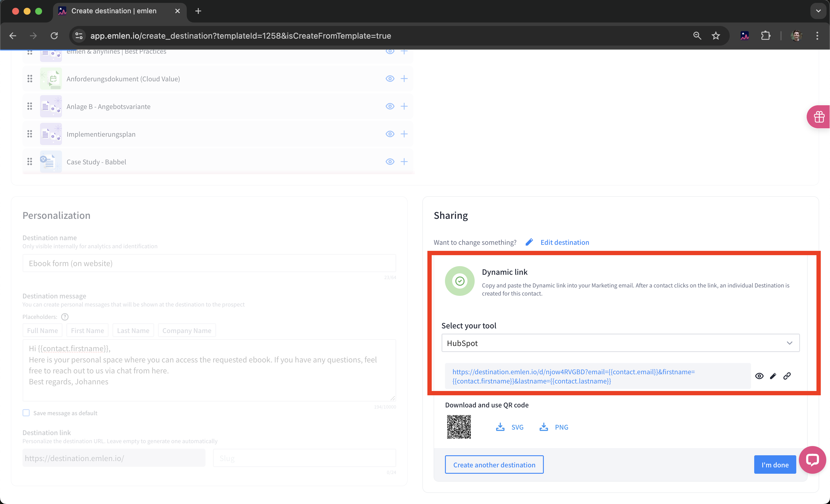This screenshot has height=504, width=830.
Task: Preview the Case Study - Babbel item
Action: coord(390,162)
